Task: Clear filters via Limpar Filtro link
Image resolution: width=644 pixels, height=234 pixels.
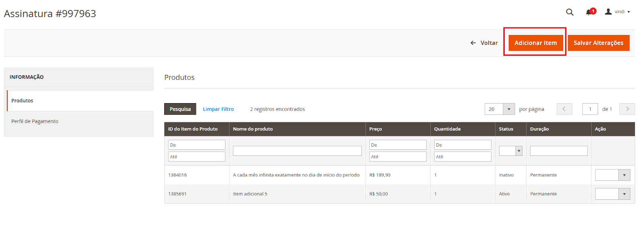Action: (x=218, y=109)
